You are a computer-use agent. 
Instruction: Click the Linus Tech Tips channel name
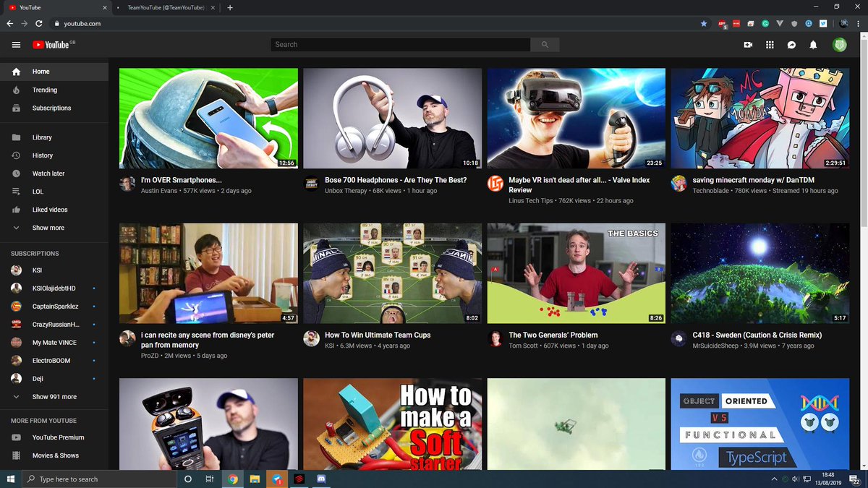531,201
